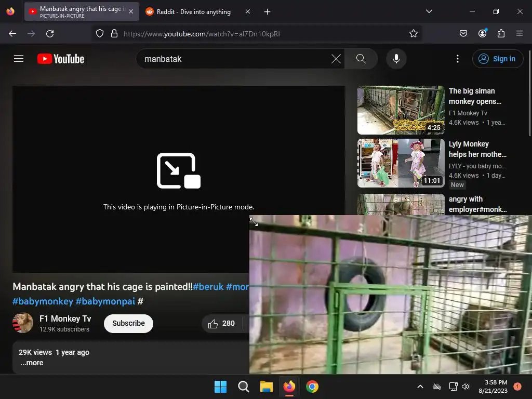The width and height of the screenshot is (532, 399).
Task: Click the YouTube page scrollbar
Action: coord(529,94)
